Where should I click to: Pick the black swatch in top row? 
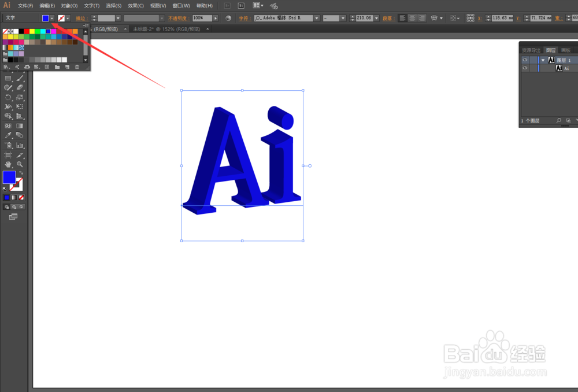pos(21,31)
